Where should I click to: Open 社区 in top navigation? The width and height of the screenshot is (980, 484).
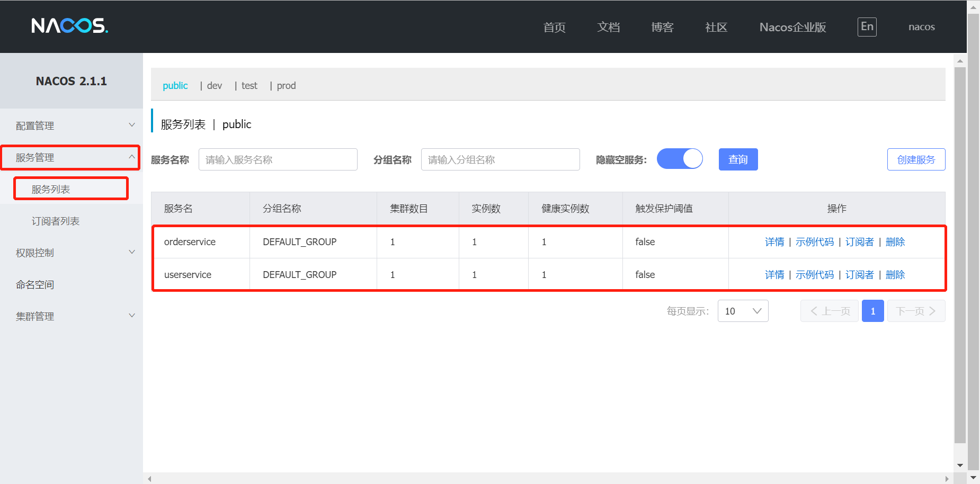tap(717, 27)
